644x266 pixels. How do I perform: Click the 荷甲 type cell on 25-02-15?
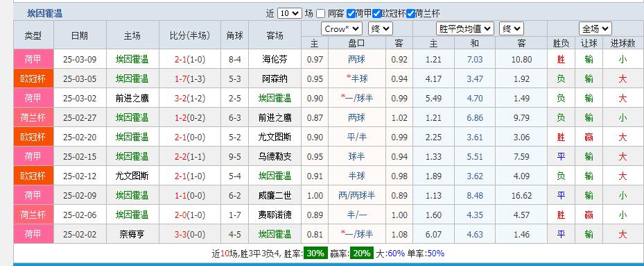click(x=33, y=156)
